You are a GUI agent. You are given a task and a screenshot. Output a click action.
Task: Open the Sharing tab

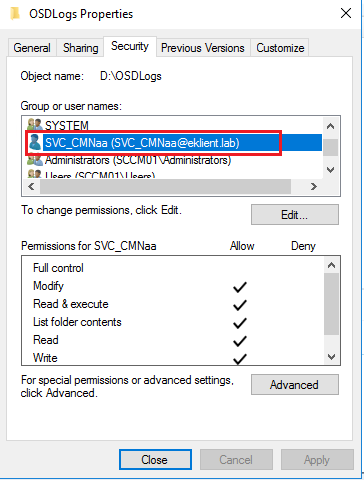click(x=80, y=48)
